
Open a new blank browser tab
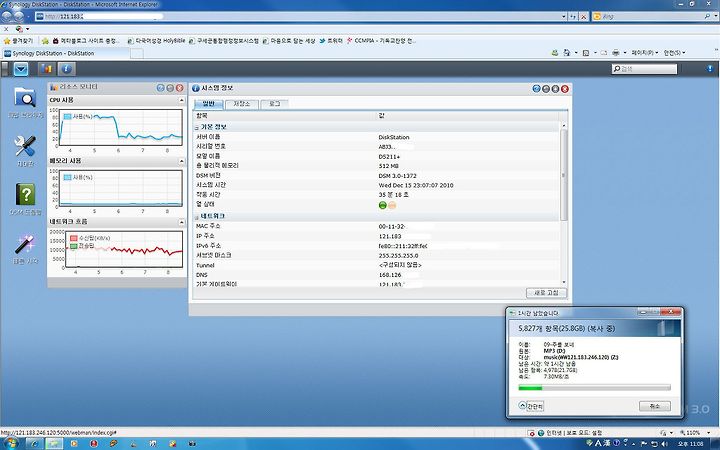(x=137, y=54)
